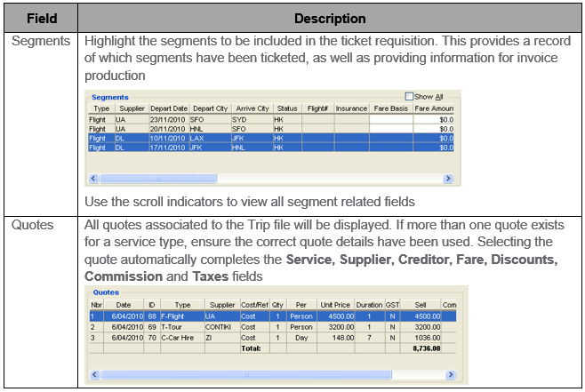Click the Quotes ID column header
585x392 pixels.
pos(152,305)
